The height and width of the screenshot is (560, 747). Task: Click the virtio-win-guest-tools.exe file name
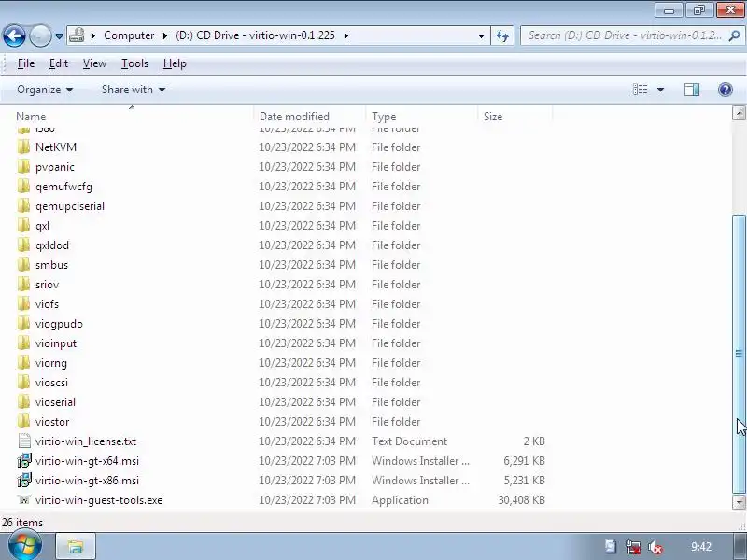coord(99,500)
